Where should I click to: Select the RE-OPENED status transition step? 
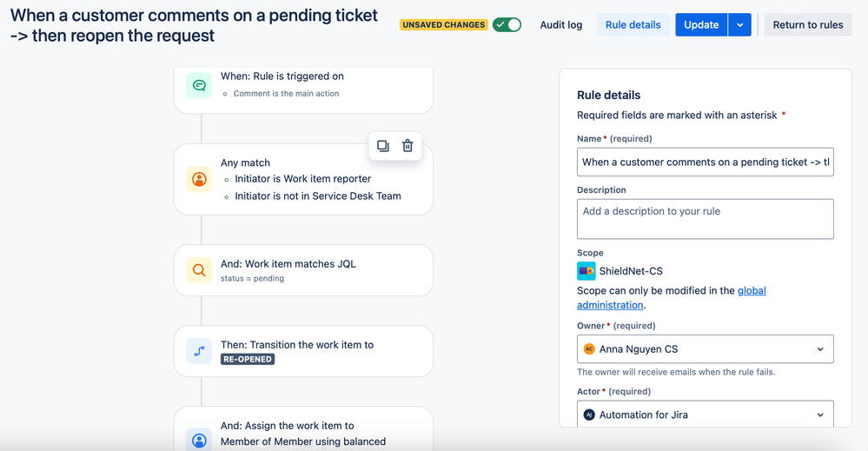(x=303, y=351)
